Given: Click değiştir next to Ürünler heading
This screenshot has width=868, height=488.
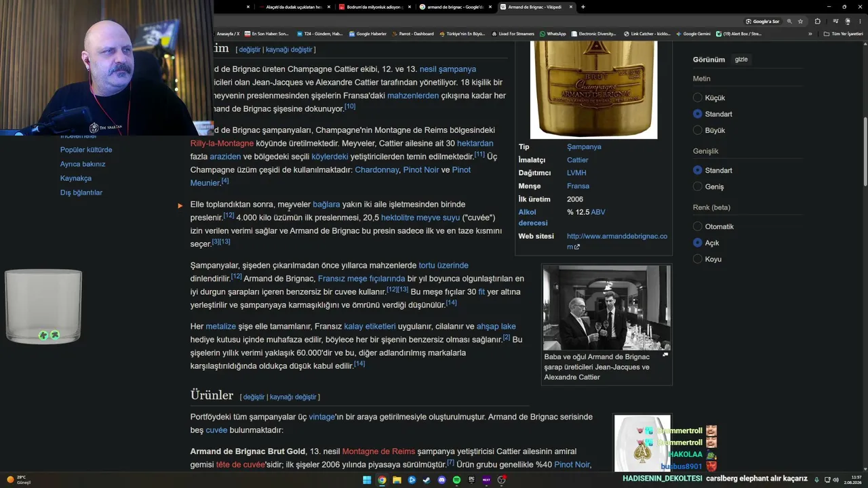Looking at the screenshot, I should [254, 396].
